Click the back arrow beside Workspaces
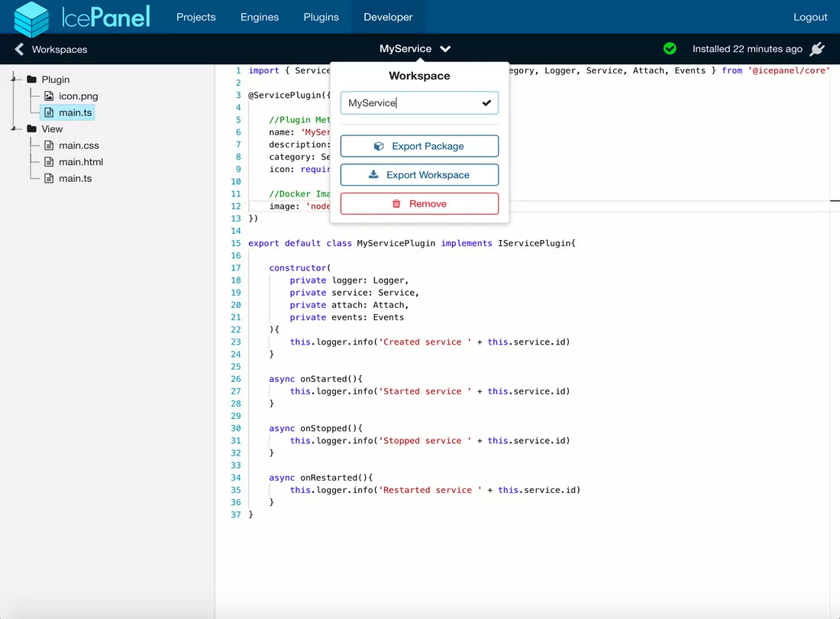Screen dimensions: 840x619 point(18,47)
